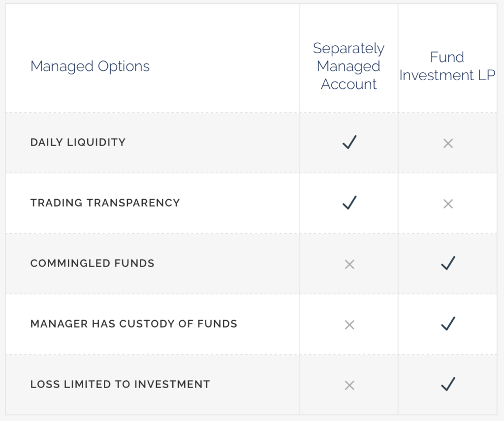Click the Fund Investment LP column header

447,66
